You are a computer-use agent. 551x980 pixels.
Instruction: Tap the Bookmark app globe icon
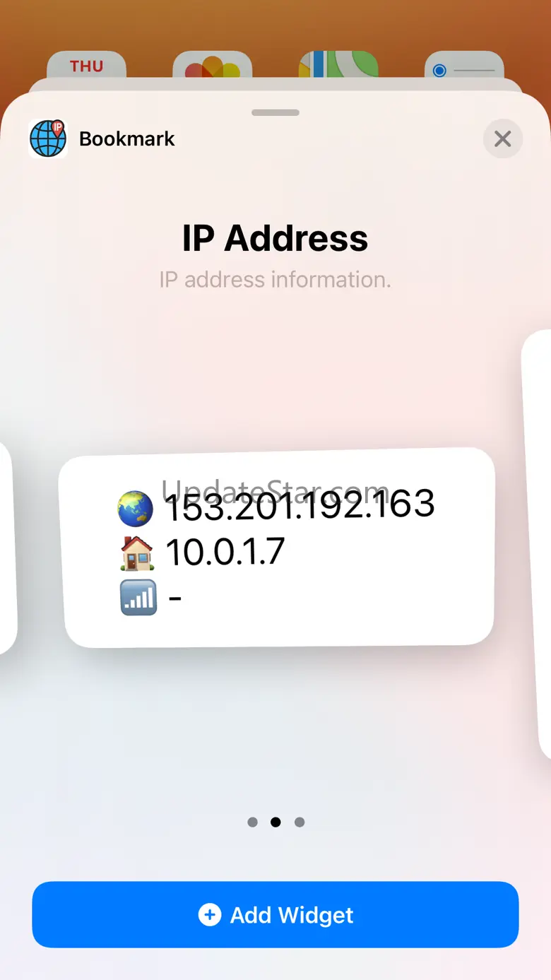point(48,138)
